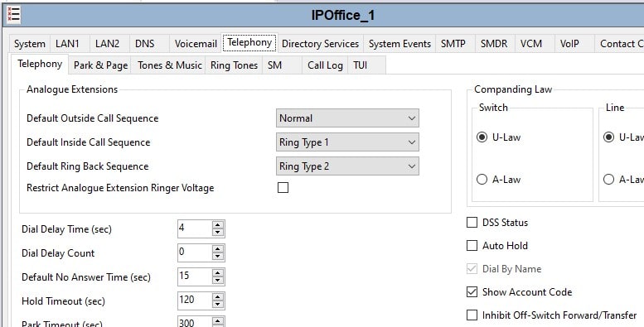644x327 pixels.
Task: Click the Analogue Extensions group label
Action: (x=72, y=89)
